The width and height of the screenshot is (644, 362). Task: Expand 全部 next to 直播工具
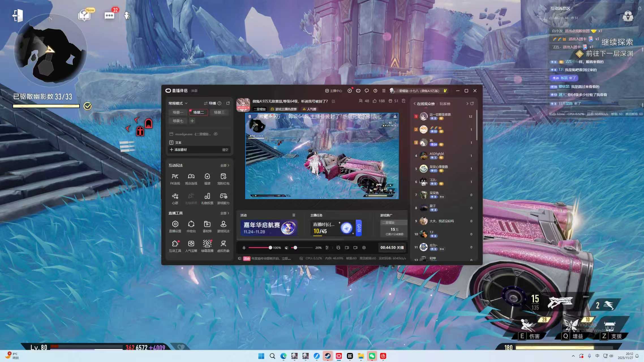(225, 213)
